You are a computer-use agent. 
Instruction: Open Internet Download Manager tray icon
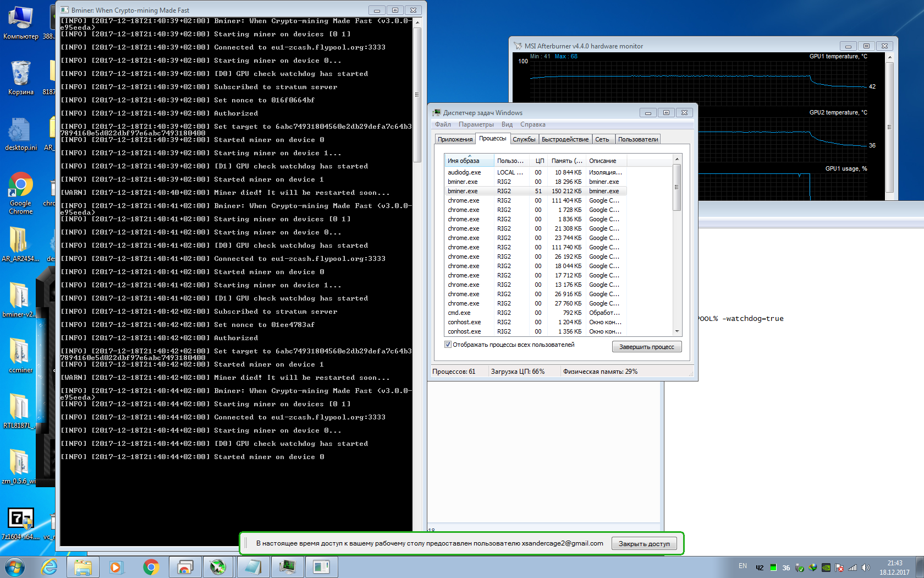813,568
